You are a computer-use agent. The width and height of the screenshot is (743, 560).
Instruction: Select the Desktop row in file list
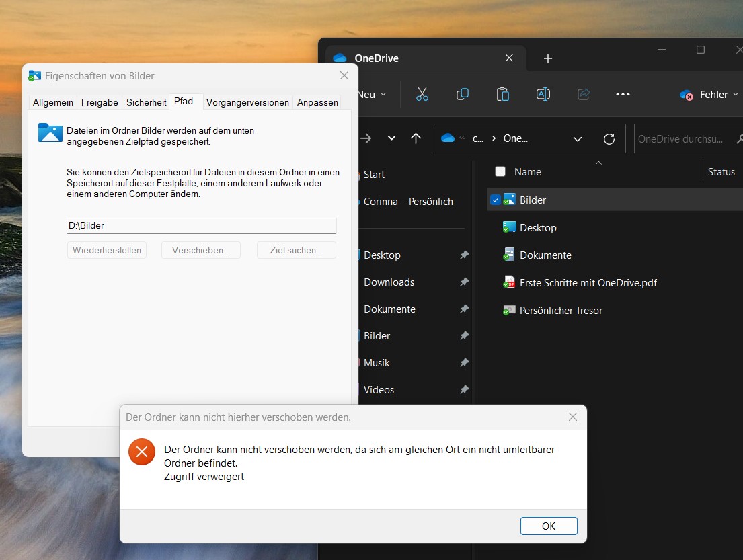click(x=615, y=227)
